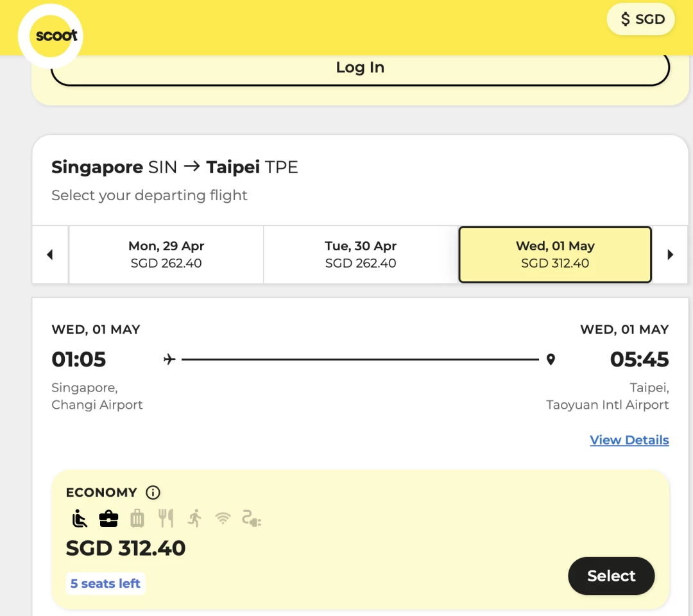Click the Wi-Fi icon in Economy
The height and width of the screenshot is (616, 693).
(223, 518)
